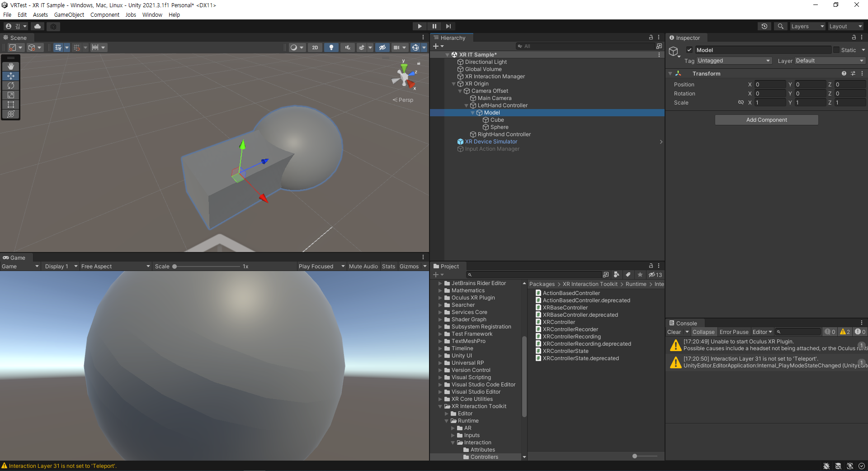Open Unity Cloud services
The image size is (868, 471).
(38, 26)
